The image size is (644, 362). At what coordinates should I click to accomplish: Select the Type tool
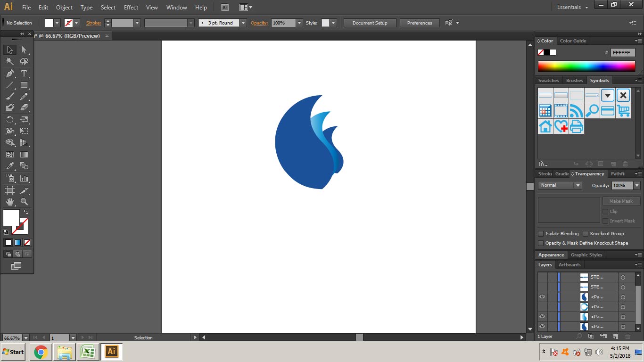point(24,74)
